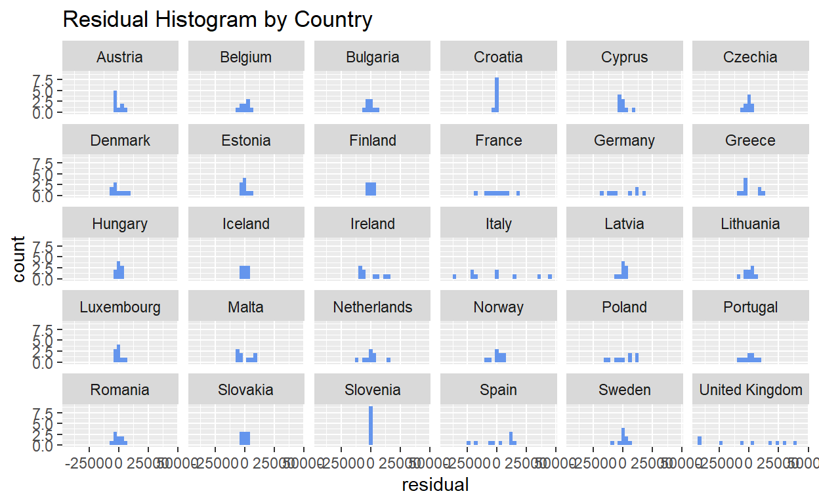This screenshot has height=504, width=819.
Task: Click the Sweden facet header
Action: (x=624, y=390)
